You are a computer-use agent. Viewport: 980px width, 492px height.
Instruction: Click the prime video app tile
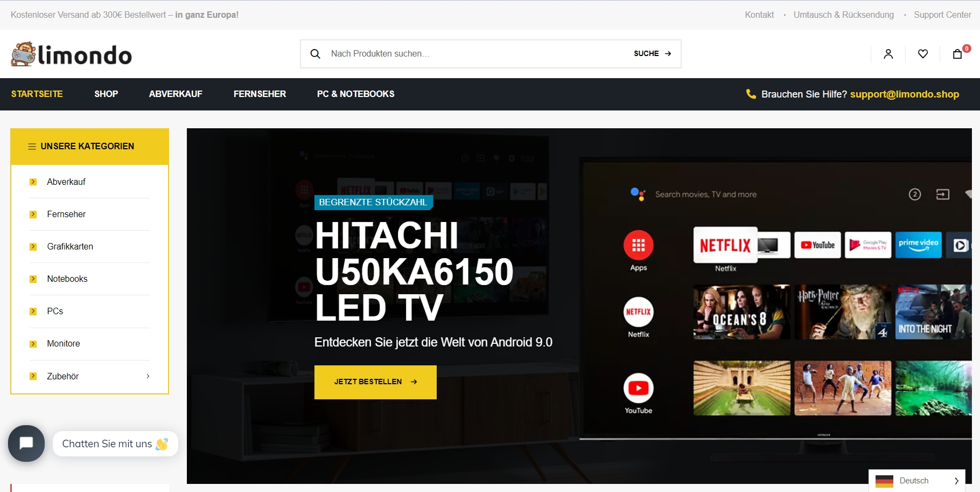point(919,245)
